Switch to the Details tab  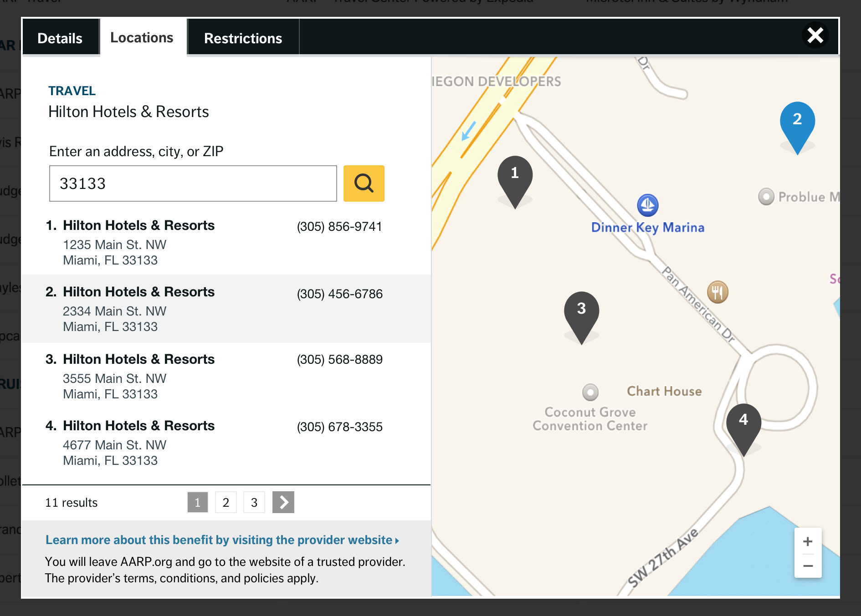[x=60, y=37]
